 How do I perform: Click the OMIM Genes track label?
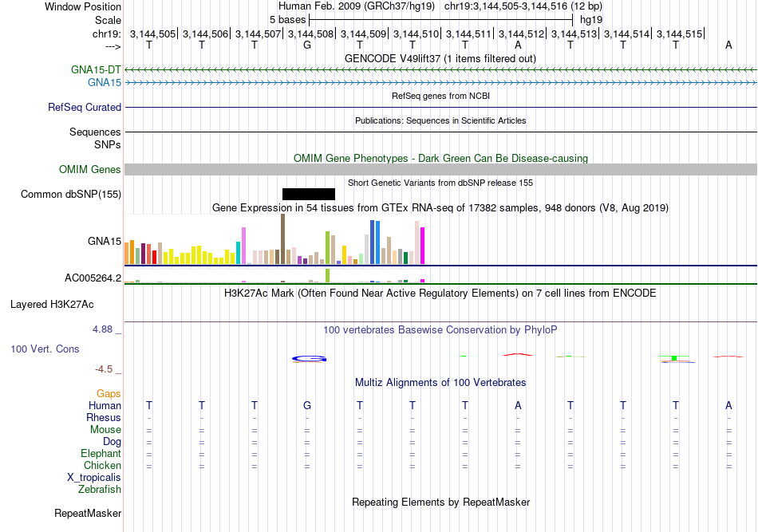(90, 170)
